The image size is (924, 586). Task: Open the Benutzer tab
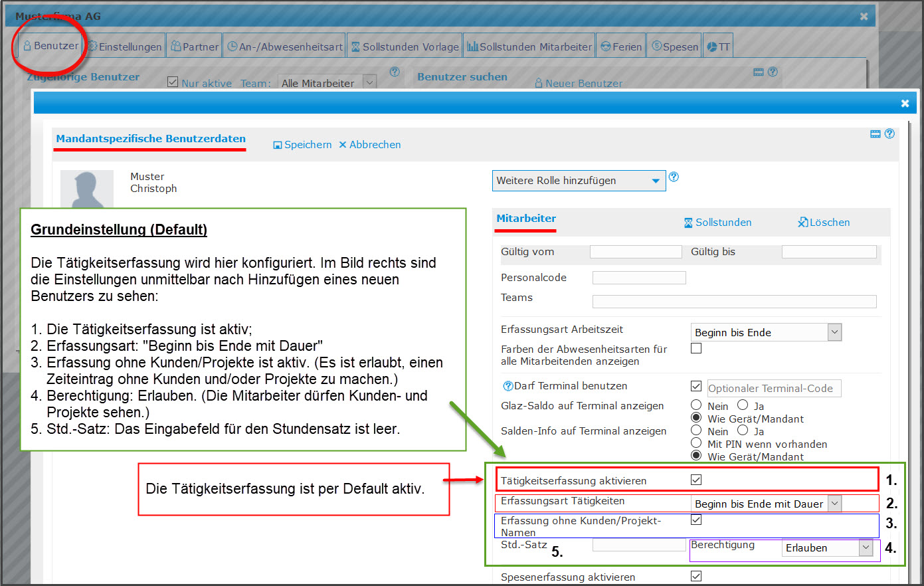(x=51, y=46)
